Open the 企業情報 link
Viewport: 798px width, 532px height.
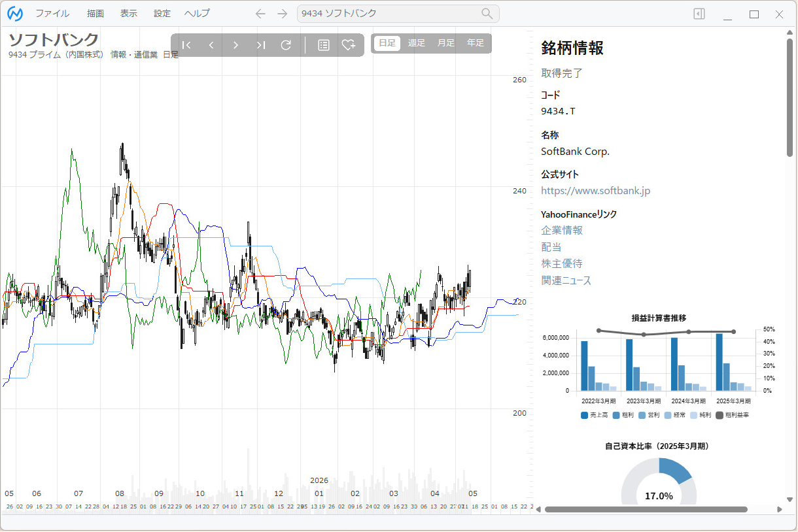pos(562,230)
